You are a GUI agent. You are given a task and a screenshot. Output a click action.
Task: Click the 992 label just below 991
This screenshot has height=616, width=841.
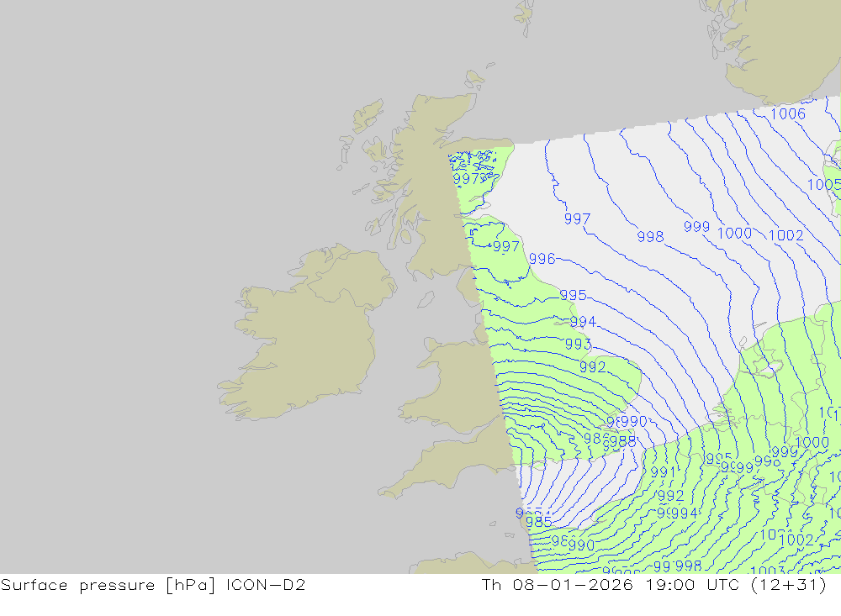pyautogui.click(x=671, y=495)
